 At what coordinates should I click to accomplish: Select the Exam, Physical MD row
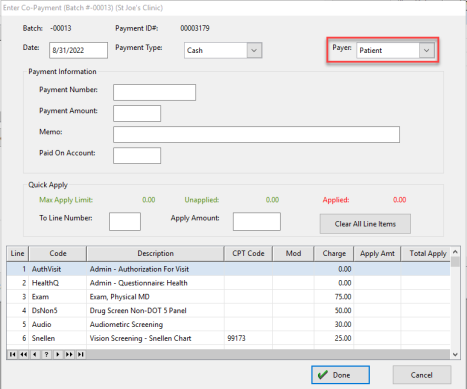pyautogui.click(x=228, y=297)
